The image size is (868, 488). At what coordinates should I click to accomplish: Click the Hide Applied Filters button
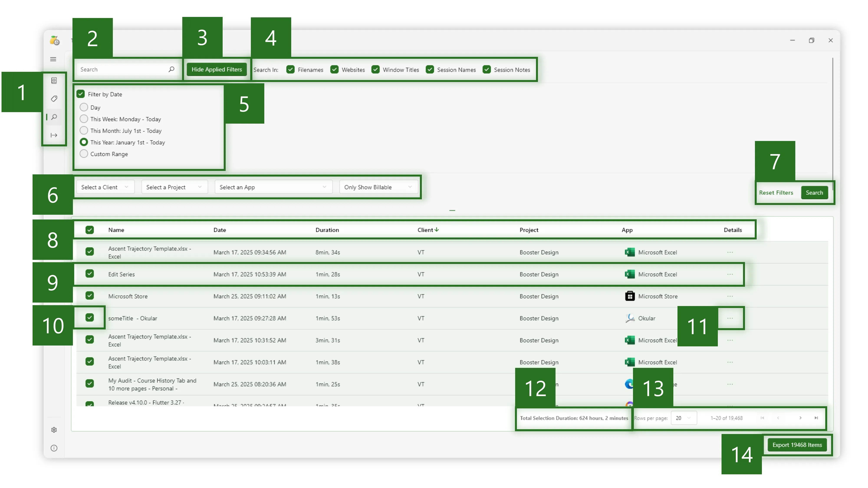tap(217, 69)
